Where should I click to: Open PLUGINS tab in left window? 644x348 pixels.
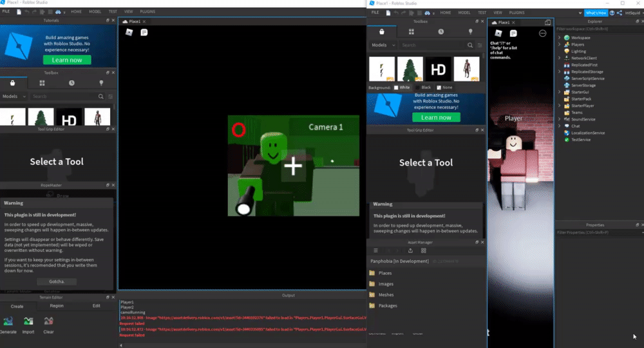click(147, 12)
